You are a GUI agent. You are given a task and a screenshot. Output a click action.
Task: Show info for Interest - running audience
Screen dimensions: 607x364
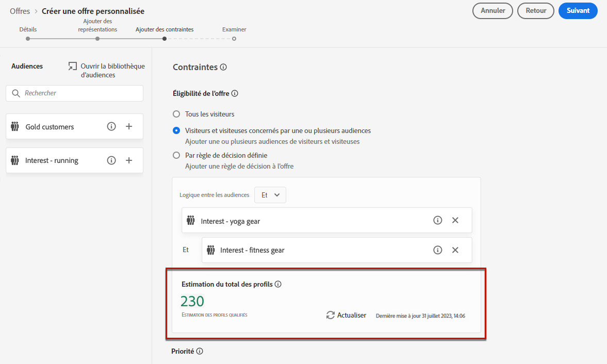tap(111, 160)
